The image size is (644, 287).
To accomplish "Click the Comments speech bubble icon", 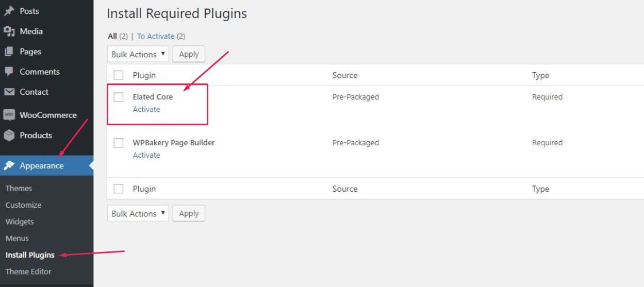I will click(9, 72).
